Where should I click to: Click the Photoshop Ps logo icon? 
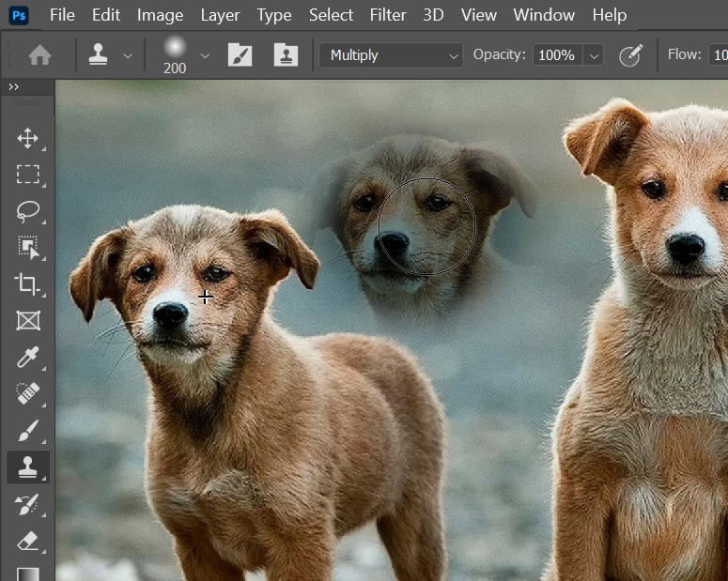19,16
